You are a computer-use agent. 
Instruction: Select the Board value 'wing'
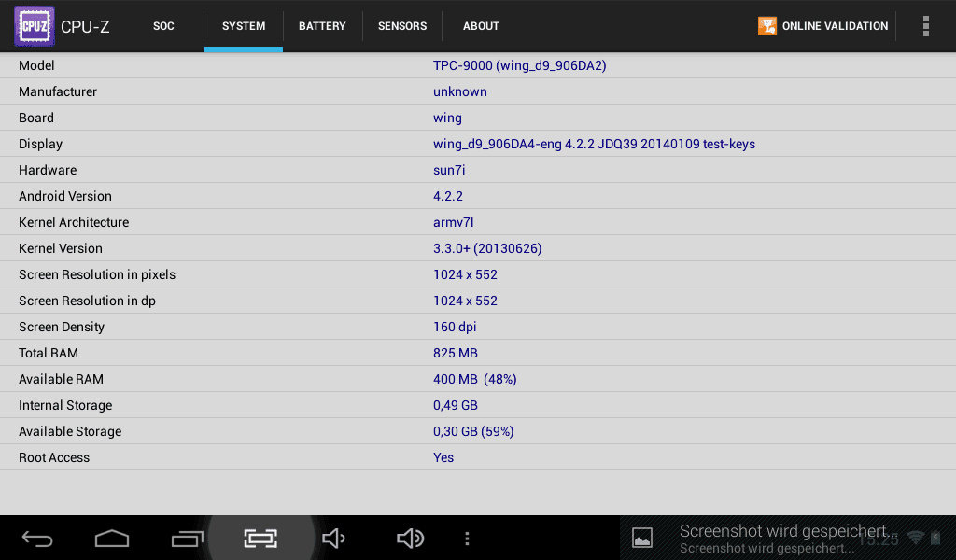(447, 119)
